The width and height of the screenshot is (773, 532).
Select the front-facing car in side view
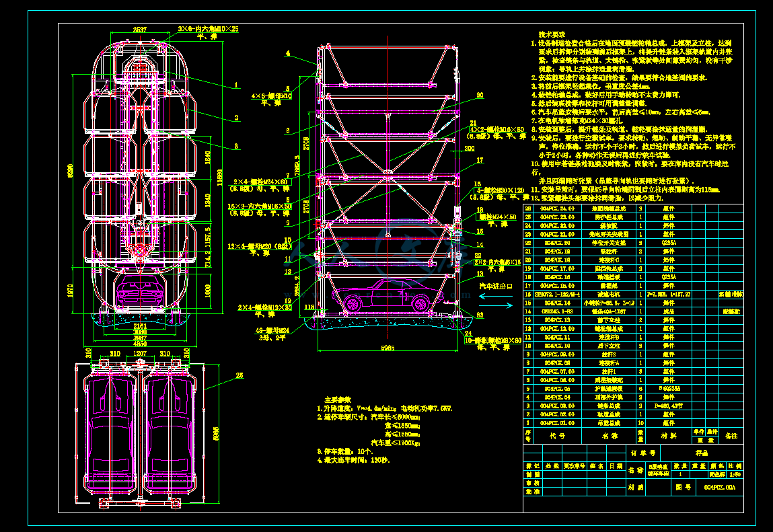140,291
